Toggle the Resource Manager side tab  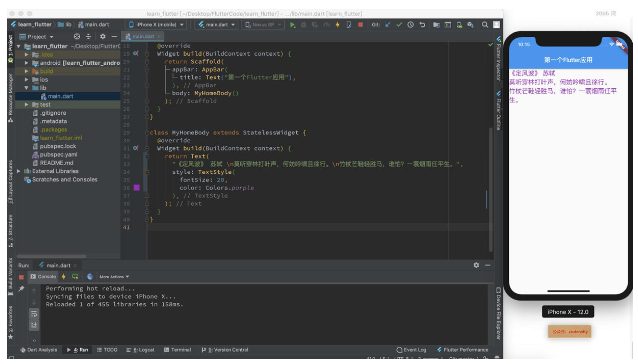point(11,98)
